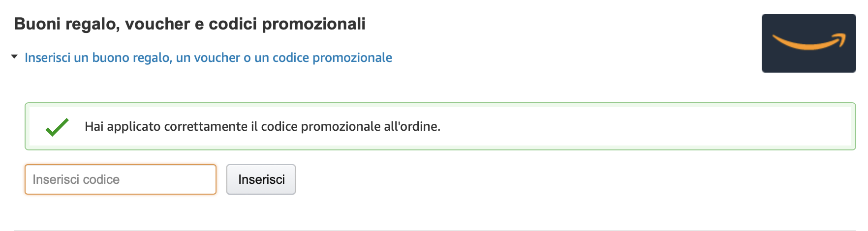Toggle the black disclosure arrow beside link

tap(14, 57)
